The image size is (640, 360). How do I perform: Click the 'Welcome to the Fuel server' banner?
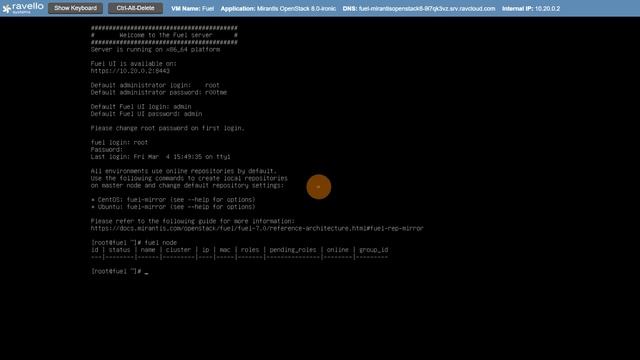164,36
